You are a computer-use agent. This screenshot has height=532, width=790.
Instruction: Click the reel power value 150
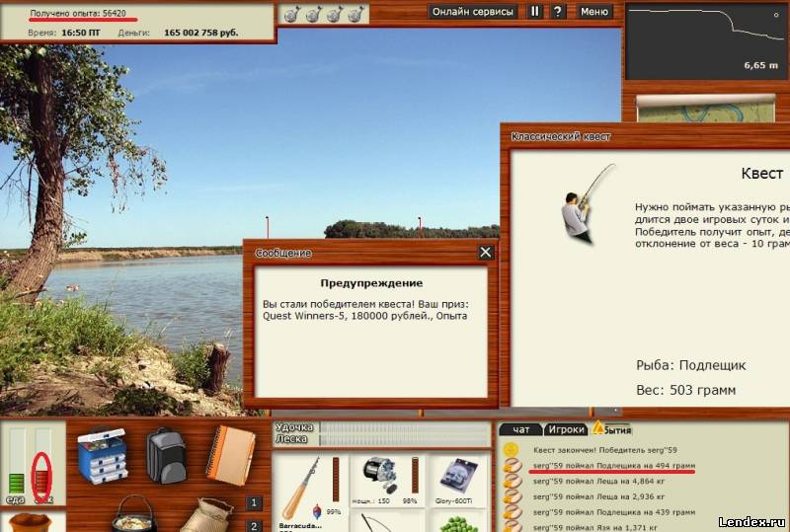(384, 500)
